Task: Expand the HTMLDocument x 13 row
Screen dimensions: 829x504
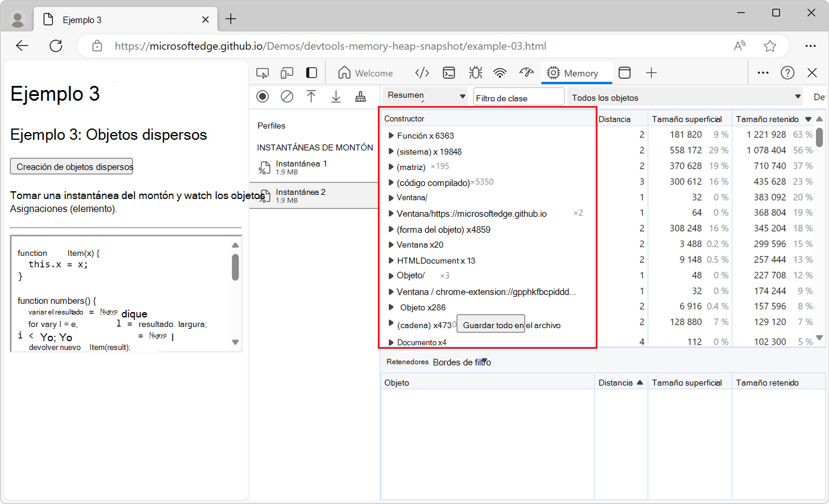Action: tap(391, 260)
